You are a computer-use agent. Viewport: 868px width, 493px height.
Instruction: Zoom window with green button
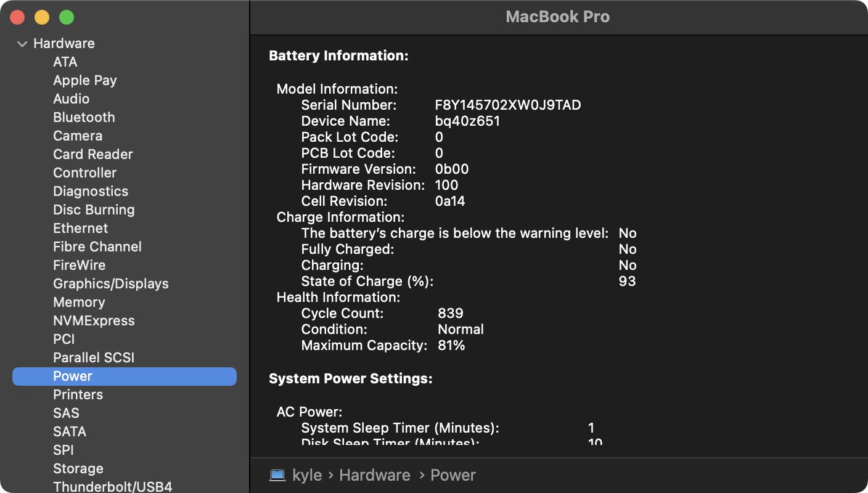point(67,17)
